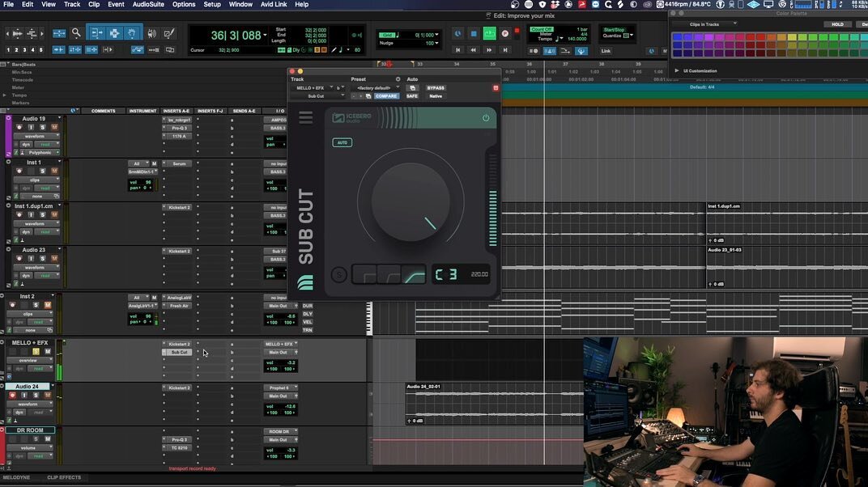Click the 220.00 frequency value field
Viewport: 868px width, 487px height.
(479, 275)
